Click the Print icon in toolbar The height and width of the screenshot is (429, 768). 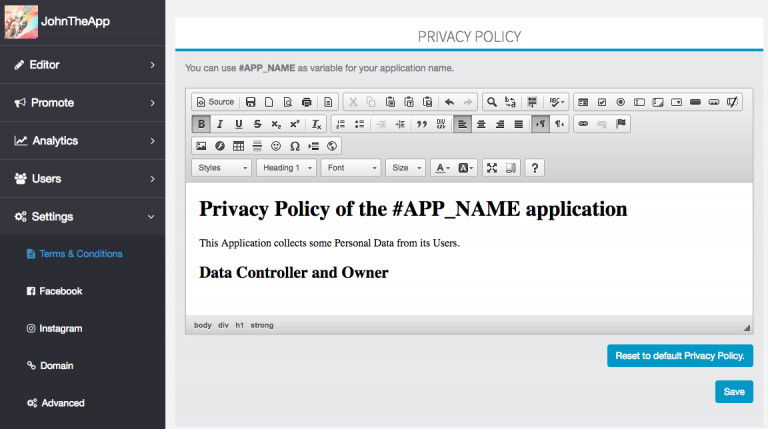coord(306,101)
